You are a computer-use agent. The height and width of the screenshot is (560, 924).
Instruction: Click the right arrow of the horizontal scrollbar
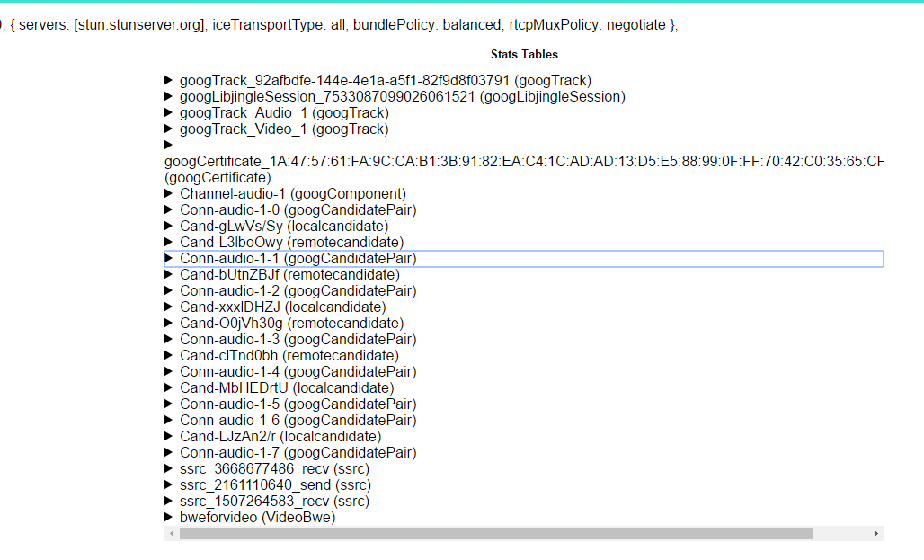[875, 533]
